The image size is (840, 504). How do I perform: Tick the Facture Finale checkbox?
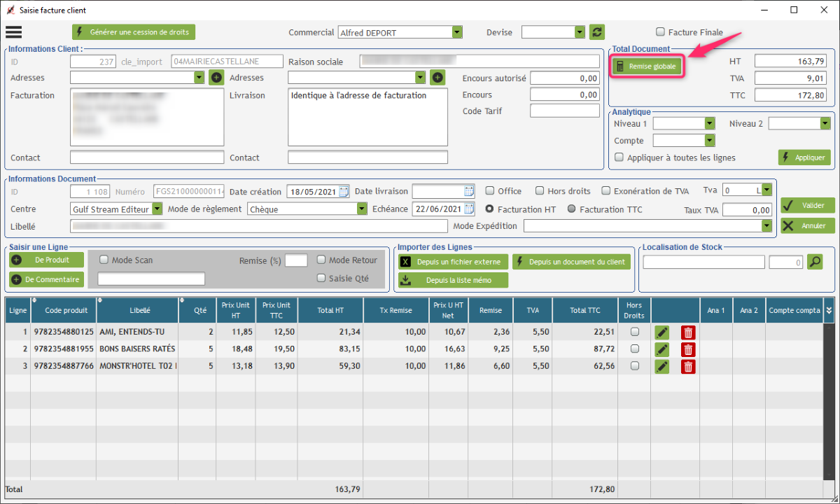[x=660, y=32]
